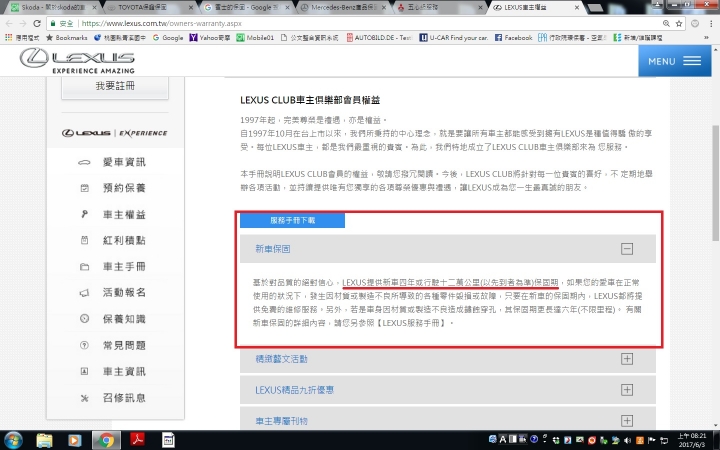This screenshot has height=450, width=720.
Task: Click the icon beside 紅利積點
Action: 84,240
